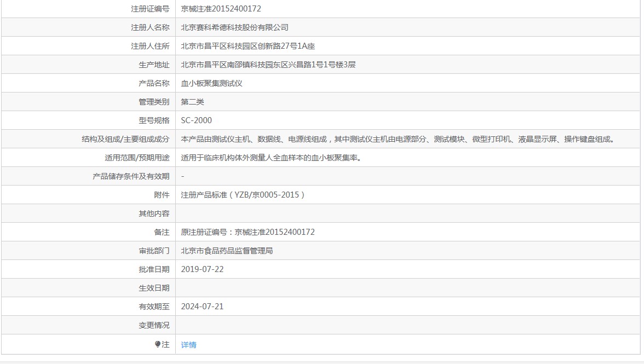
Task: Click the 审批部门 row label
Action: pyautogui.click(x=154, y=251)
